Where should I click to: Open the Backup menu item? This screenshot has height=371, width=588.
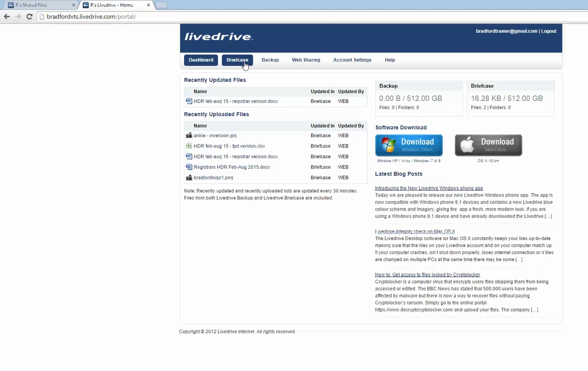pos(270,60)
